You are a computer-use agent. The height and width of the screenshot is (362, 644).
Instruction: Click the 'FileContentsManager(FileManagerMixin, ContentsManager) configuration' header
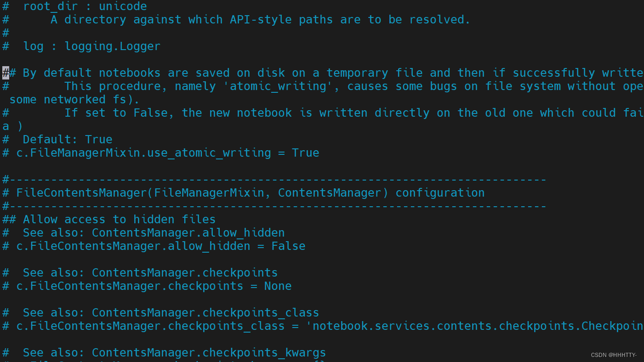coord(250,193)
